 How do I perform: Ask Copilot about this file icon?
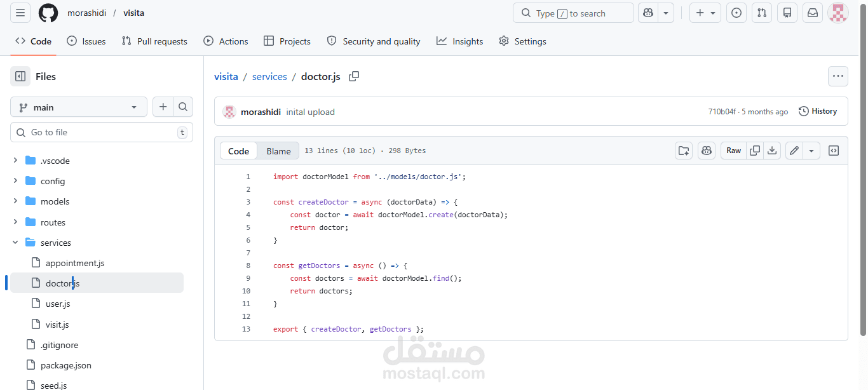(707, 151)
